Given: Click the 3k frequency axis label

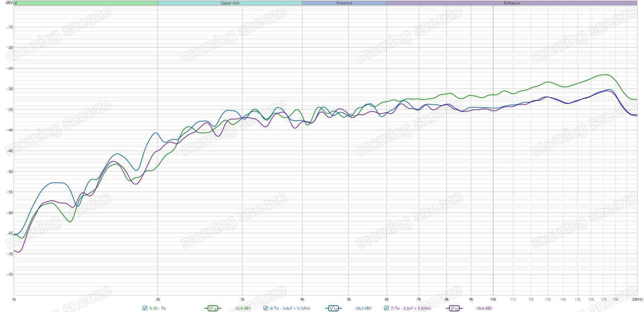Looking at the screenshot, I should (x=242, y=299).
